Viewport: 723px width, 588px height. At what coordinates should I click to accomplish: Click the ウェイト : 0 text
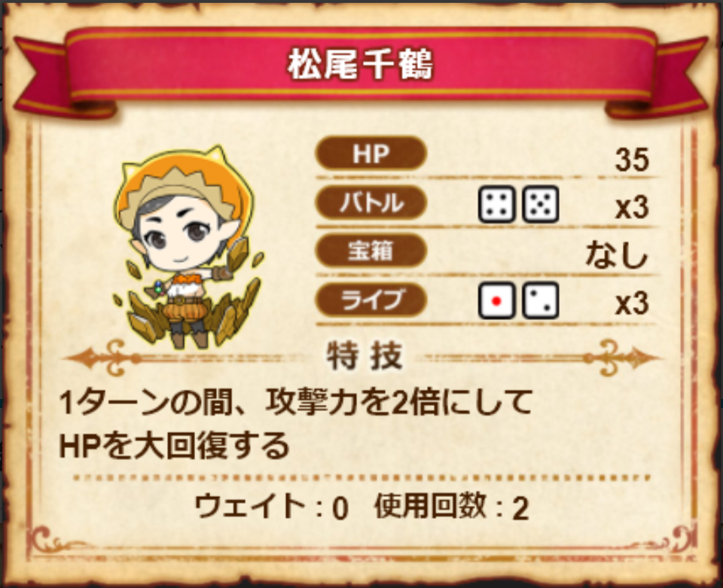(x=272, y=507)
